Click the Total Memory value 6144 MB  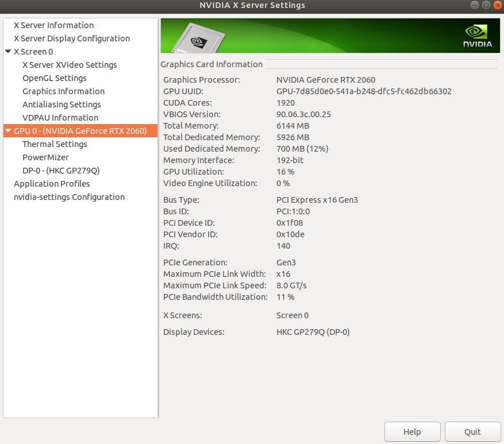(293, 126)
